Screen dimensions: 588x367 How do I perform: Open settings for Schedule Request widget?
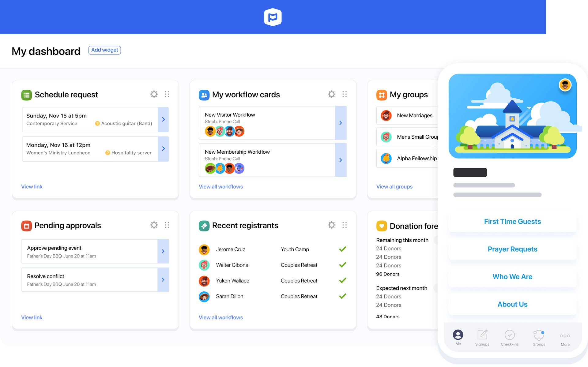pos(153,94)
